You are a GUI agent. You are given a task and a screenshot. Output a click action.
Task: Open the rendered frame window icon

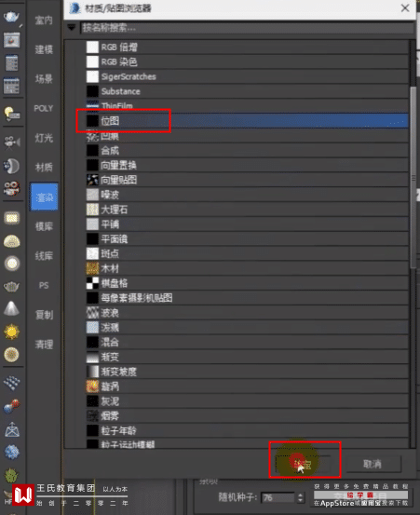tap(11, 40)
